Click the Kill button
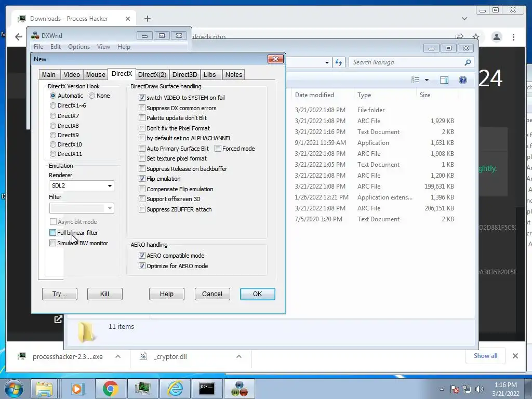Screen dimensions: 532x399 click(x=104, y=294)
